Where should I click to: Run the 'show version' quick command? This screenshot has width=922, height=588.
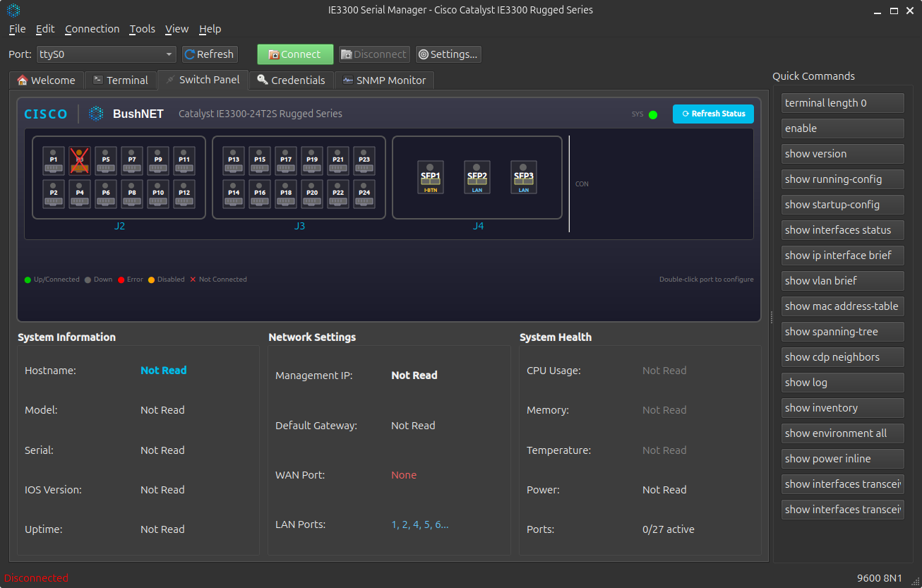[x=842, y=154]
